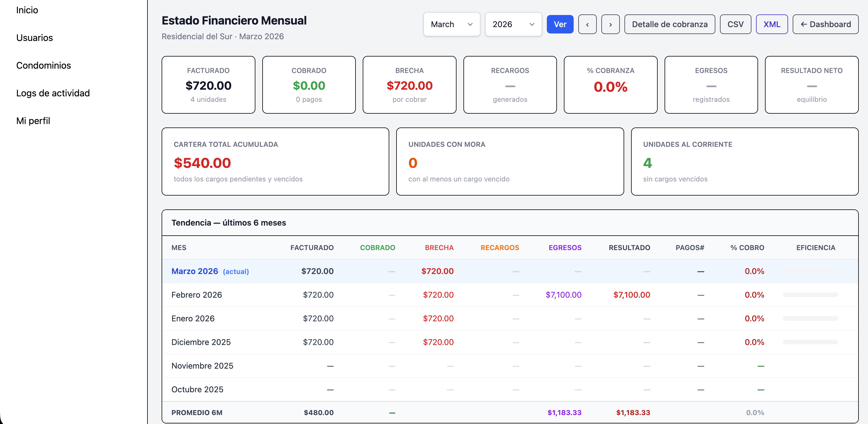Expand the month selector chevron
This screenshot has height=424, width=868.
click(471, 24)
